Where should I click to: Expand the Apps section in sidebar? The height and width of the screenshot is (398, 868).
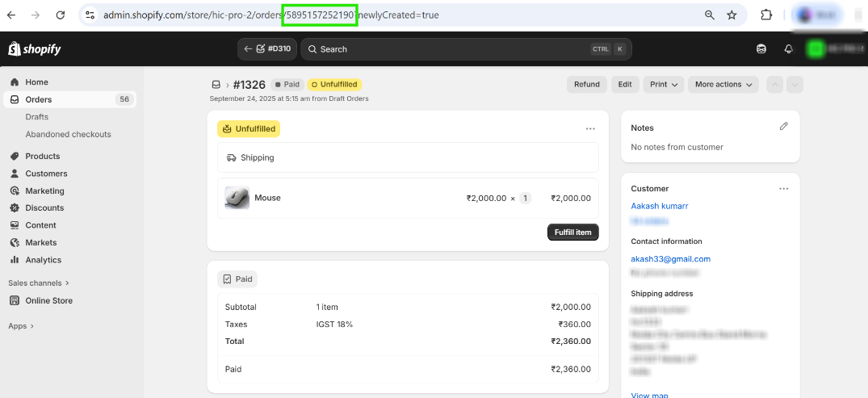click(21, 326)
